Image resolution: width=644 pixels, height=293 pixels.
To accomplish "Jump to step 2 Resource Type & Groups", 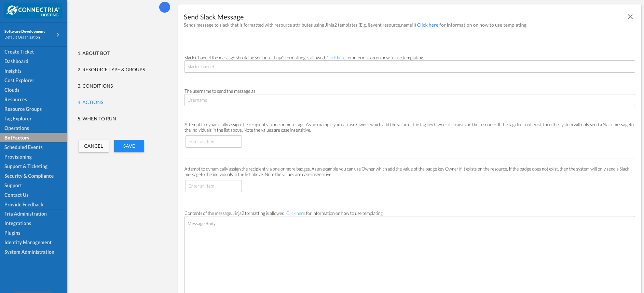I will pos(111,70).
